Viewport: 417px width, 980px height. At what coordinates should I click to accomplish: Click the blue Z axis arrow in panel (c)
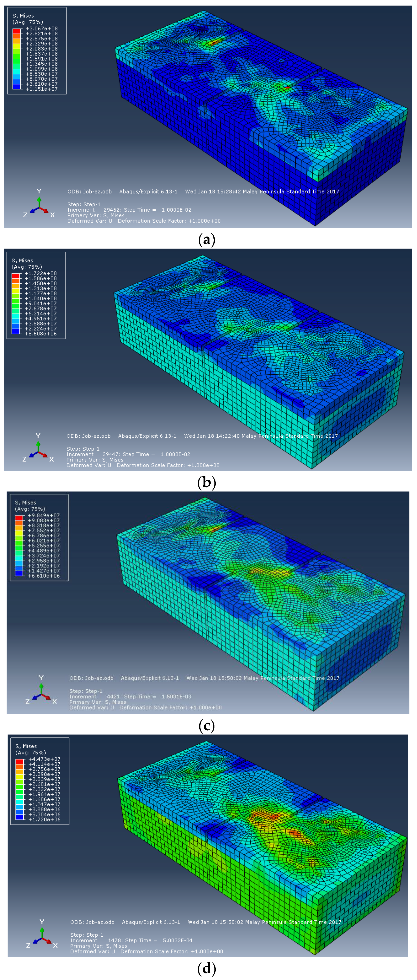(x=35, y=697)
